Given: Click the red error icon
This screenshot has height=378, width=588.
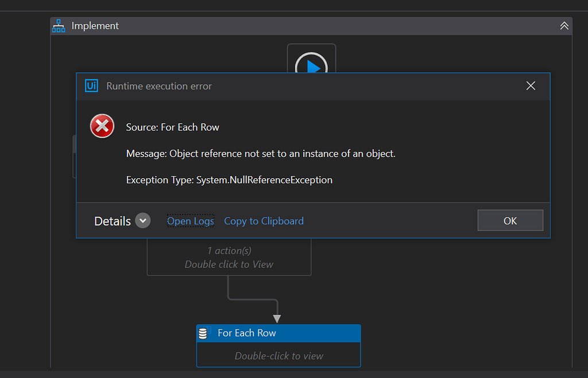Looking at the screenshot, I should pos(102,126).
